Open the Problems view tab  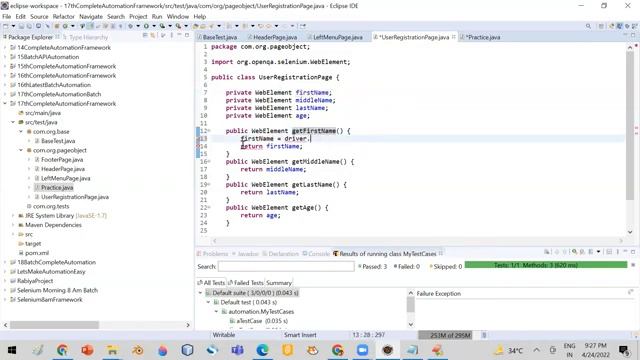pos(213,253)
